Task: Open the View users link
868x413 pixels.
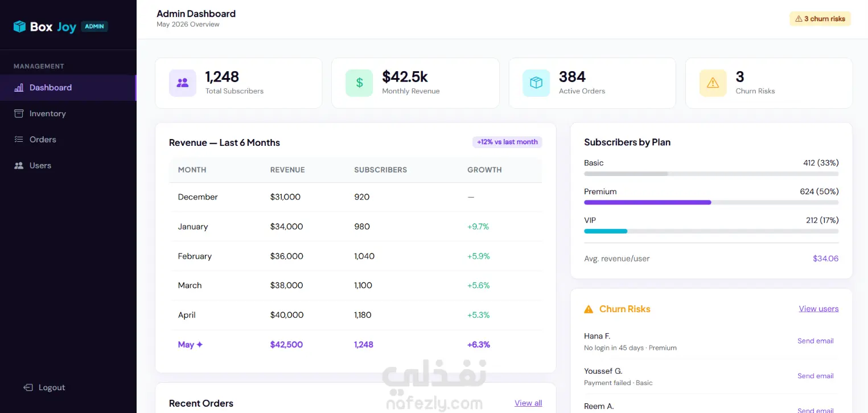Action: point(818,309)
